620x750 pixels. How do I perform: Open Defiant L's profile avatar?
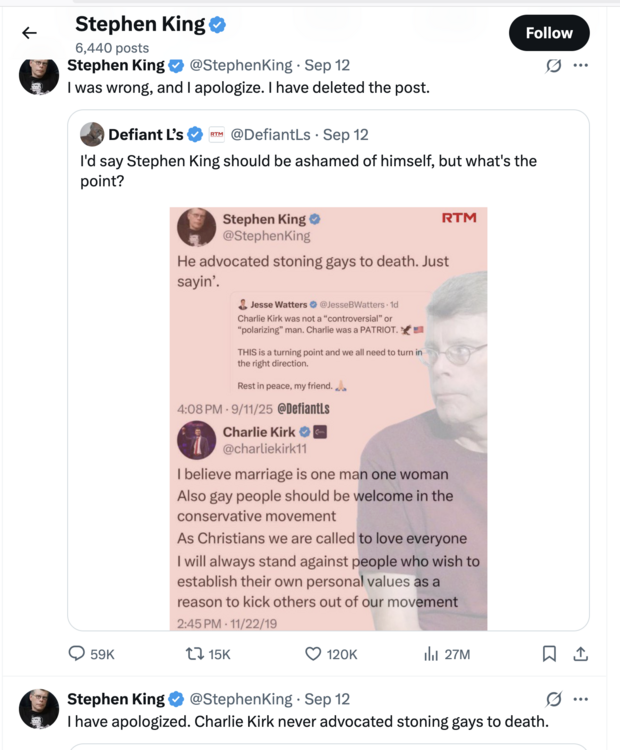(x=92, y=134)
